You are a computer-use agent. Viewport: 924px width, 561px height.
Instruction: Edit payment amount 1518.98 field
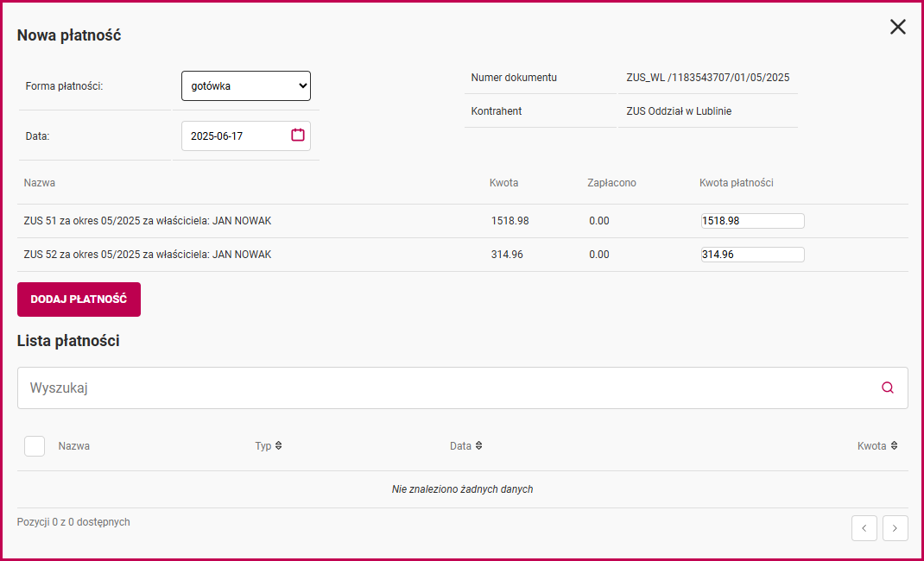tap(752, 221)
